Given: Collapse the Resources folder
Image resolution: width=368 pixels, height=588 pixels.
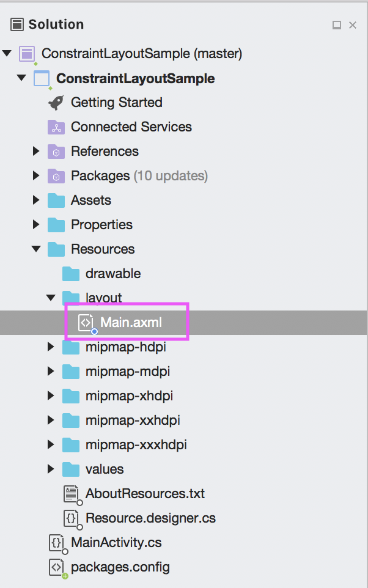Looking at the screenshot, I should (x=37, y=249).
